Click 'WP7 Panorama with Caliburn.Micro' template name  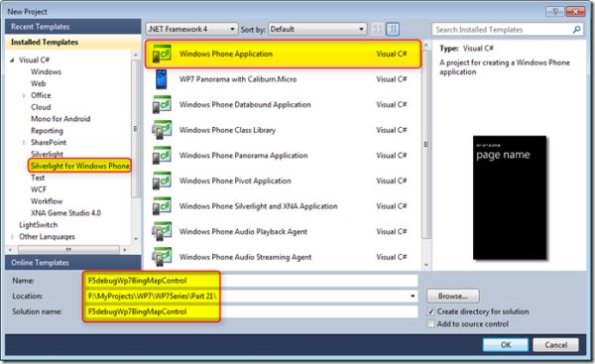[238, 79]
